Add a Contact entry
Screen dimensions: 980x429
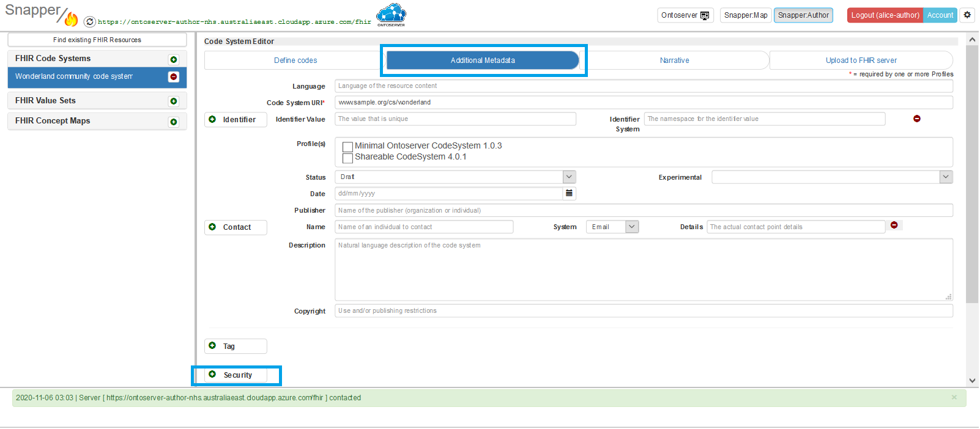point(236,227)
